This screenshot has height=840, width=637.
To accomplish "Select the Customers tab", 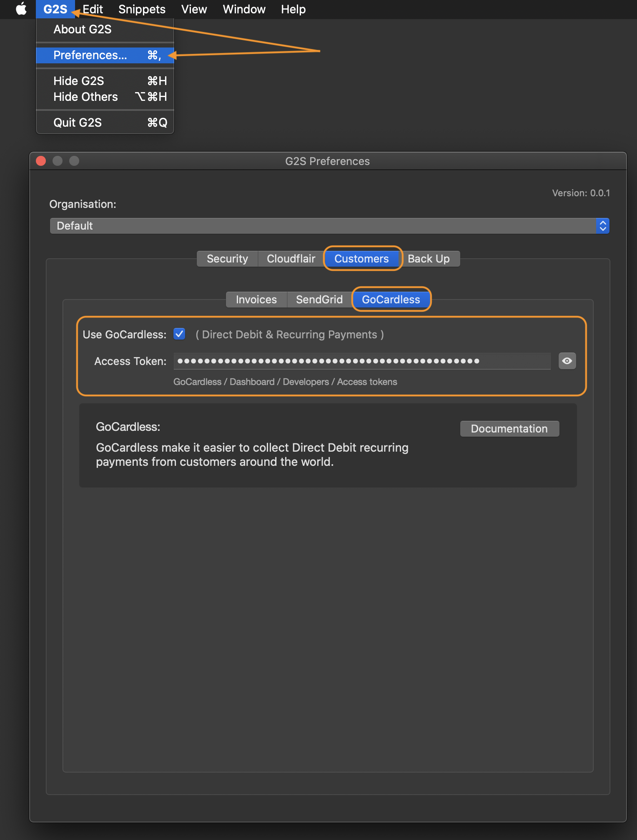I will click(361, 259).
